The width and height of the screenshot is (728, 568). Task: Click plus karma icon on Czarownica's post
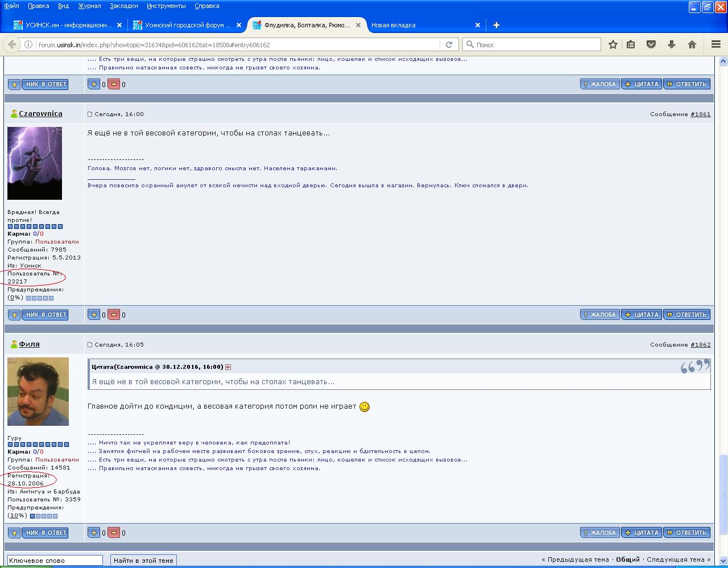pos(94,315)
